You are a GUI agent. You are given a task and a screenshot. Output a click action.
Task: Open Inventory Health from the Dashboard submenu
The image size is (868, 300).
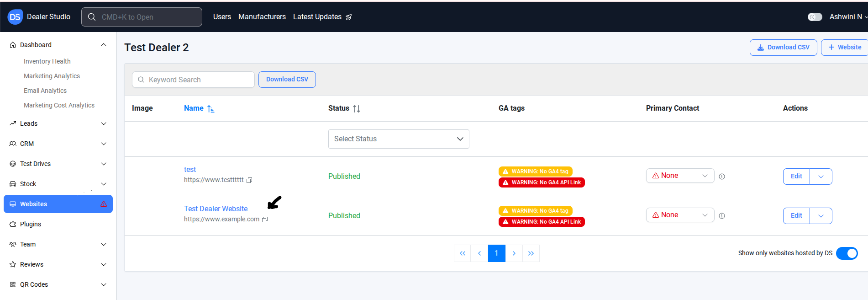point(47,61)
